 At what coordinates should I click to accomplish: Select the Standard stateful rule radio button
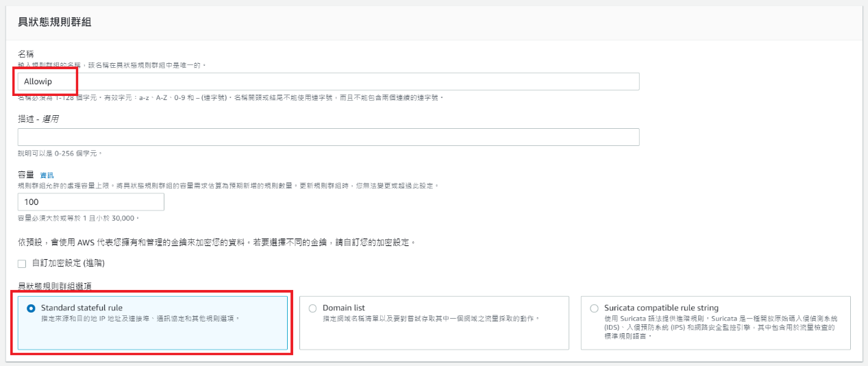pos(31,308)
